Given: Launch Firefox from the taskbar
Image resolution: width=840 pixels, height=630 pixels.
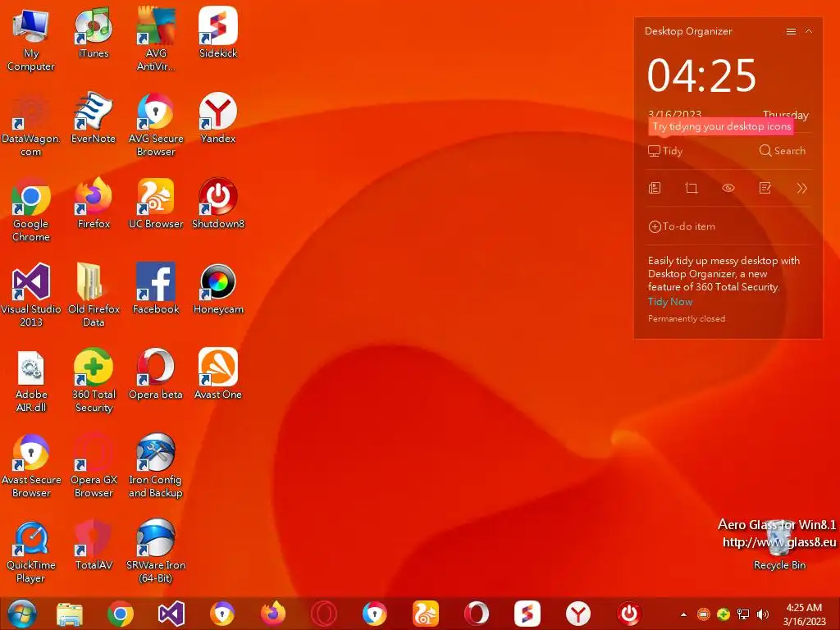Looking at the screenshot, I should (272, 614).
